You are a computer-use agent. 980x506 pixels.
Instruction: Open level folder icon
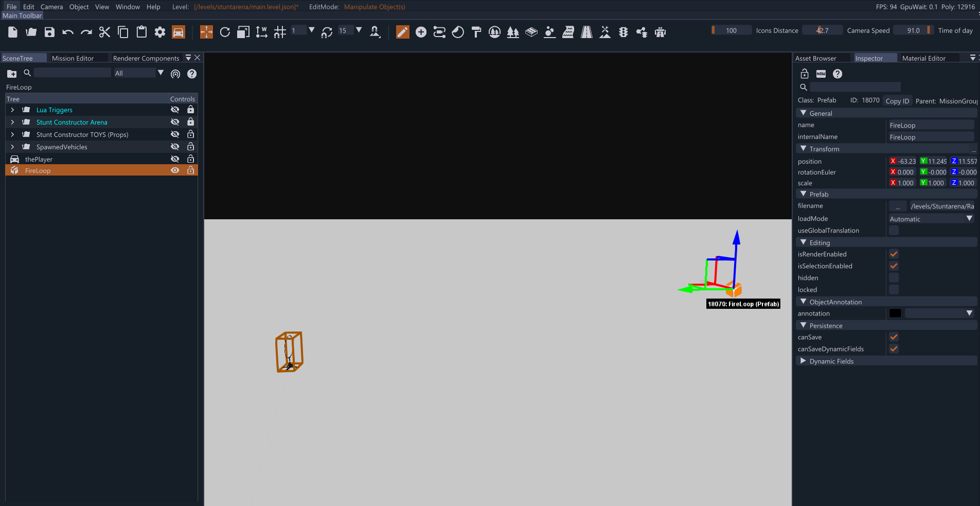tap(31, 32)
